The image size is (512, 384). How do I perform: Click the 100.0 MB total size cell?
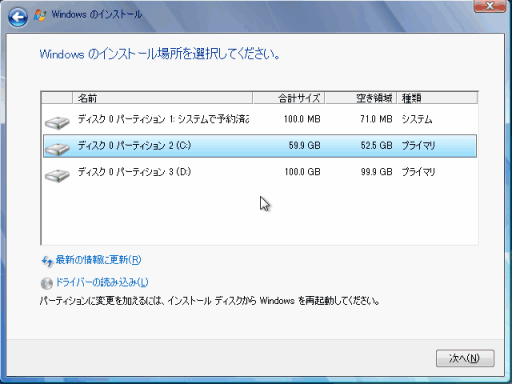[302, 119]
